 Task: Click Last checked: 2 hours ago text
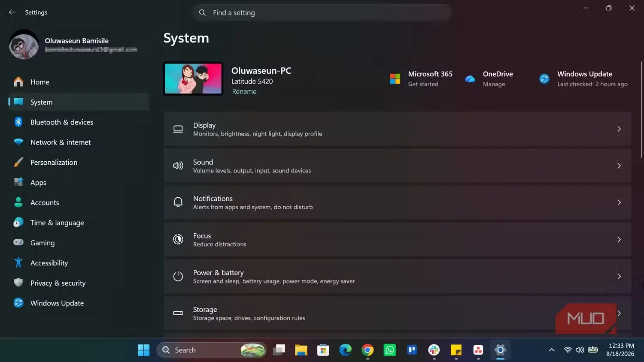coord(592,84)
